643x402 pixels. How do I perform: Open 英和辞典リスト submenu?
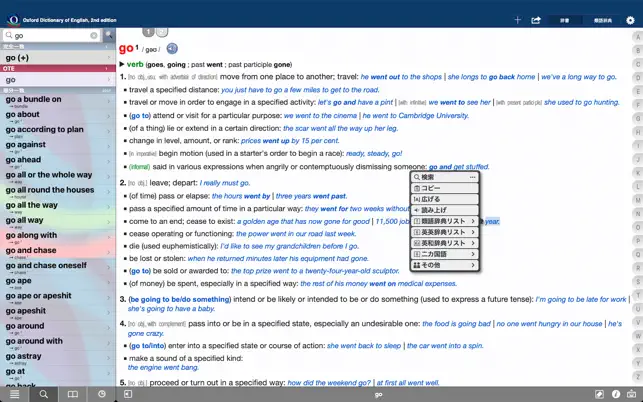pos(445,243)
